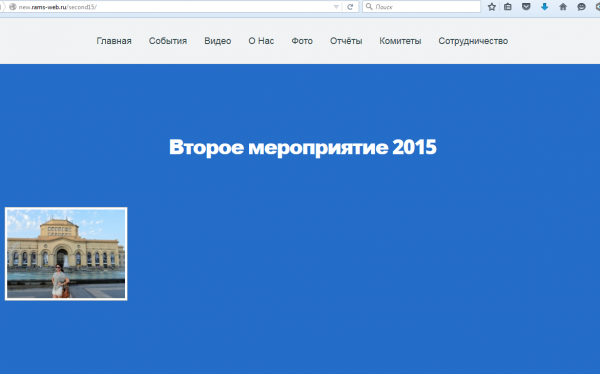Open the Сотрудничество link
600x374 pixels.
(473, 41)
